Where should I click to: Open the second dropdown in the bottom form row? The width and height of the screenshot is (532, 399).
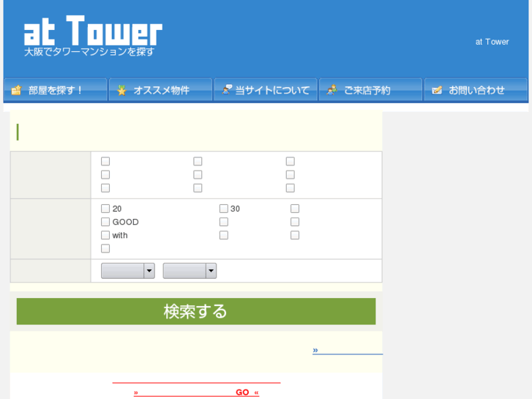(x=190, y=271)
